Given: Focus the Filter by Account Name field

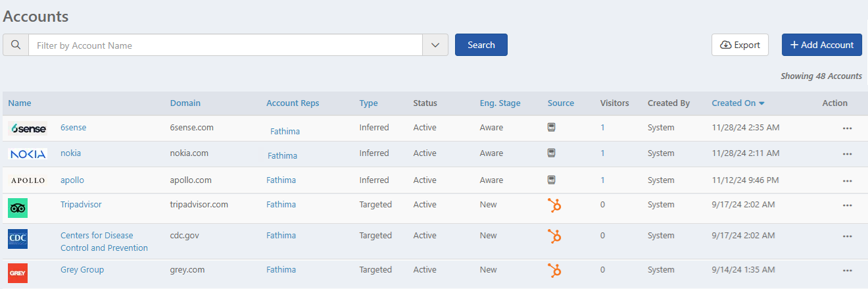Looking at the screenshot, I should [226, 45].
